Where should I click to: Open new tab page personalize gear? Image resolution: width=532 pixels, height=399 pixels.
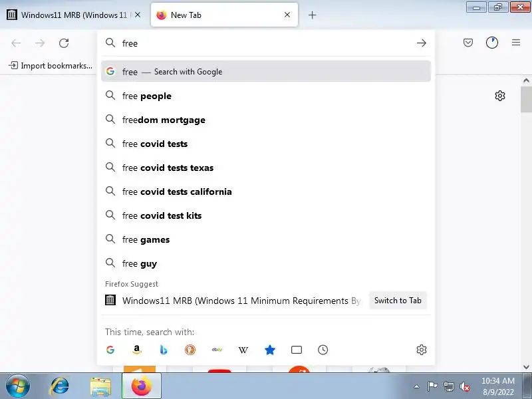coord(500,96)
